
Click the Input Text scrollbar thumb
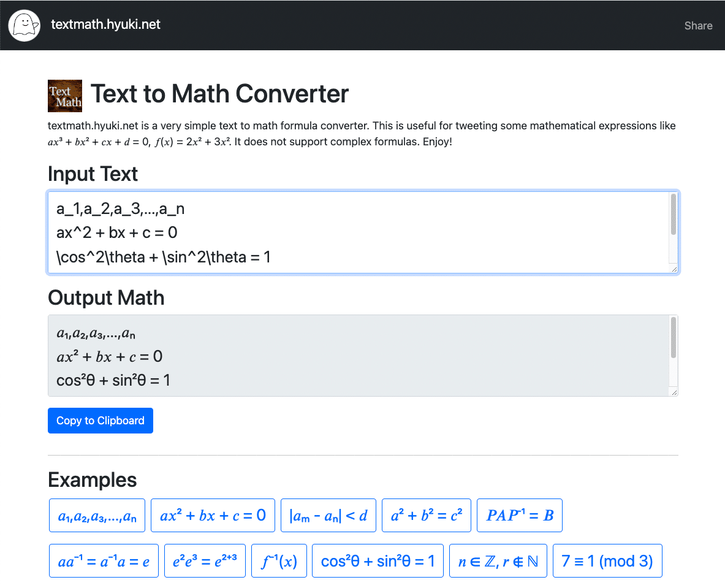pos(674,215)
